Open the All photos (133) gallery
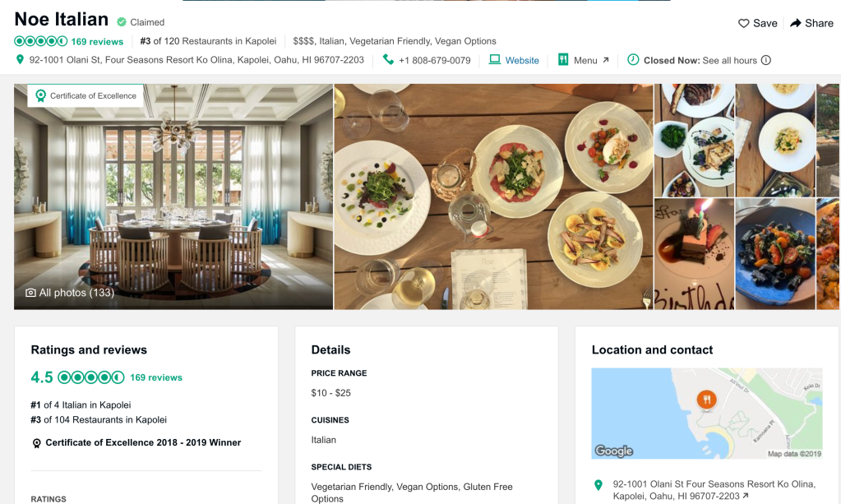841x504 pixels. 70,293
